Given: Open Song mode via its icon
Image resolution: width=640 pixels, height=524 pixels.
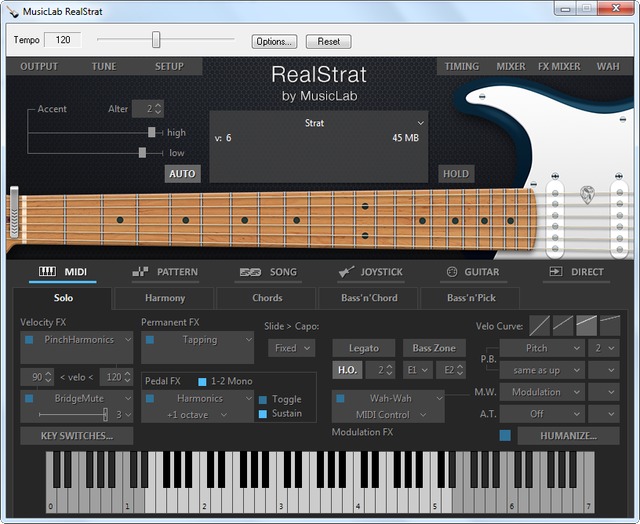Looking at the screenshot, I should (x=251, y=272).
